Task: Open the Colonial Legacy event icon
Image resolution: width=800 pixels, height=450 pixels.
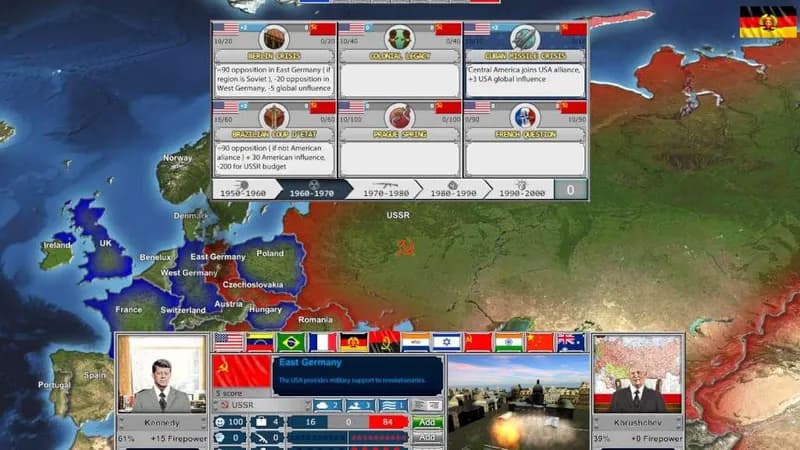Action: pyautogui.click(x=399, y=39)
